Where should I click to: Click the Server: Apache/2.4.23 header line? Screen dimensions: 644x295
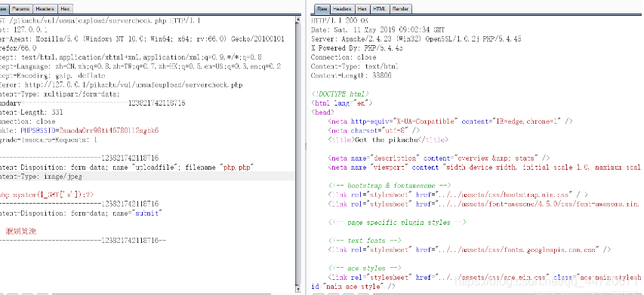[416, 39]
